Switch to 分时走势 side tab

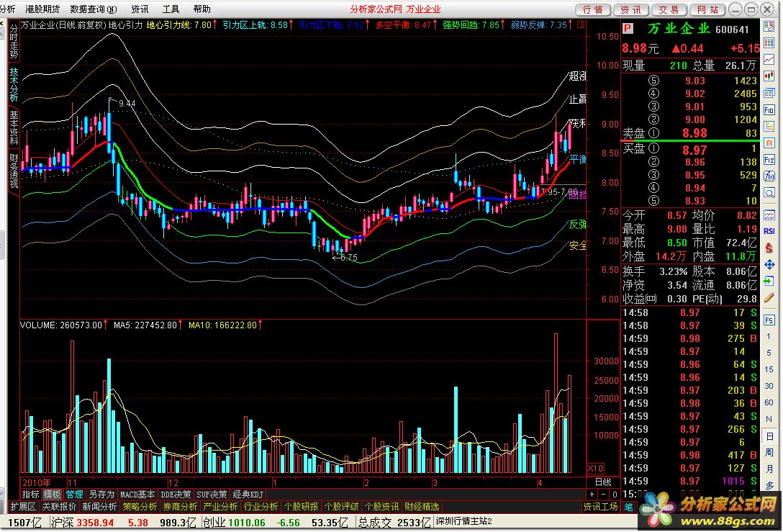[x=14, y=42]
